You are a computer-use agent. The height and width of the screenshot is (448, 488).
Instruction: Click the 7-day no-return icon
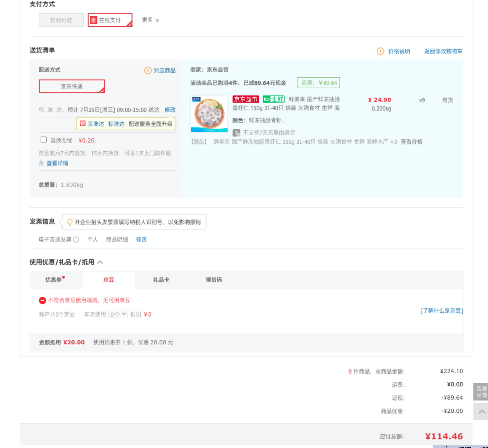(x=236, y=133)
